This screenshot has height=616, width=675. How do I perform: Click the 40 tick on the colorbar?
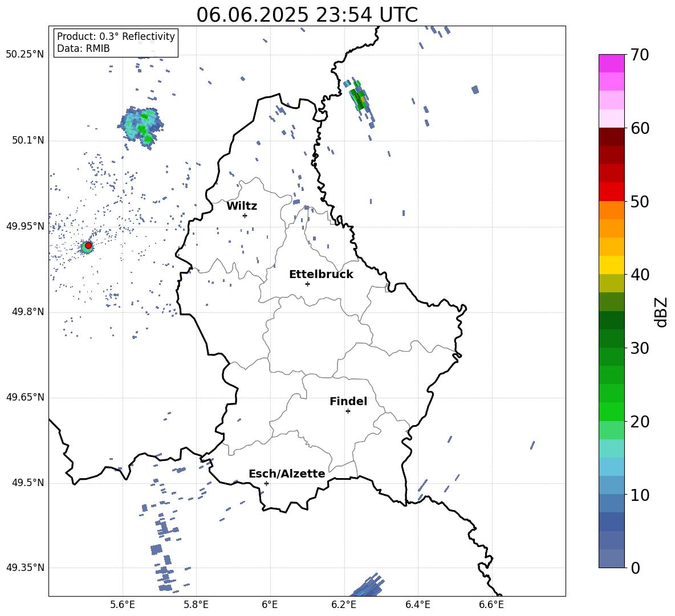pos(640,275)
